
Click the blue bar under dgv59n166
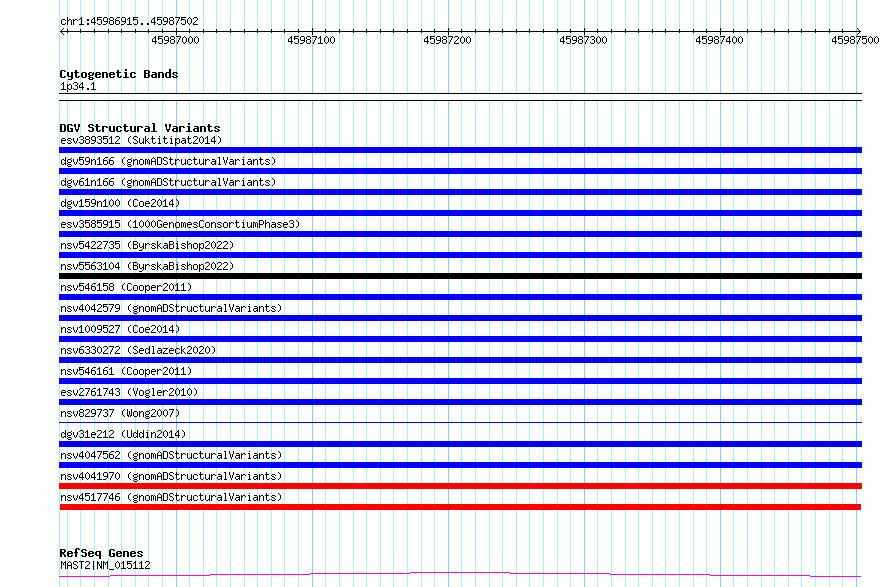[460, 171]
